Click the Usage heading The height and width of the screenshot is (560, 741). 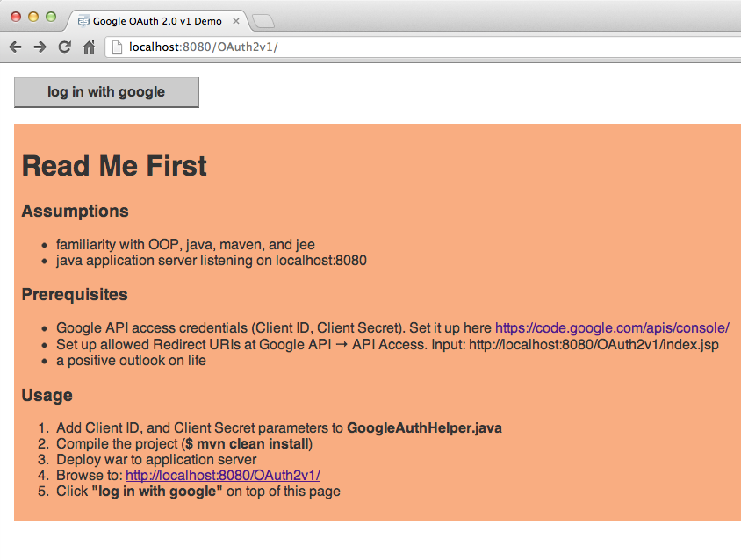tap(47, 395)
